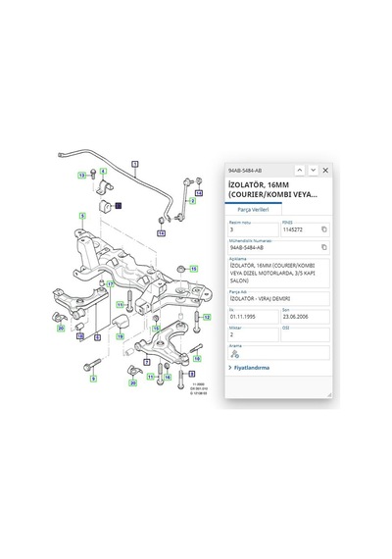The width and height of the screenshot is (392, 559).
Task: Go to next part with down chevron
Action: coord(313,171)
